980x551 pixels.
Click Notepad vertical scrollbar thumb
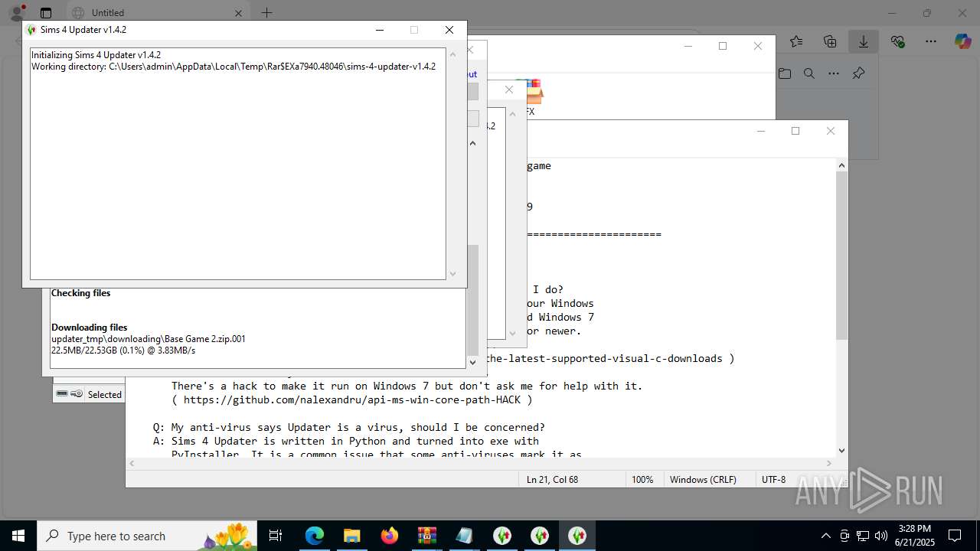click(841, 256)
